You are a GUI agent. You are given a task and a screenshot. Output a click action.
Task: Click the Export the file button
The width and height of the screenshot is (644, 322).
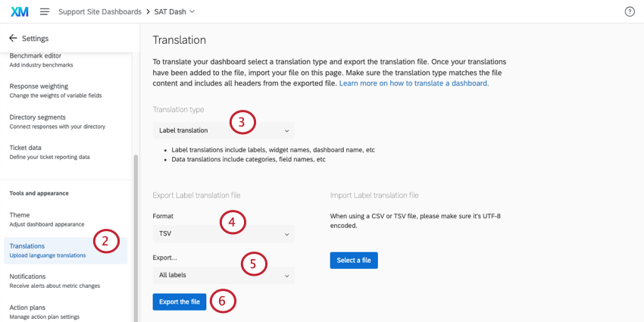tap(180, 302)
